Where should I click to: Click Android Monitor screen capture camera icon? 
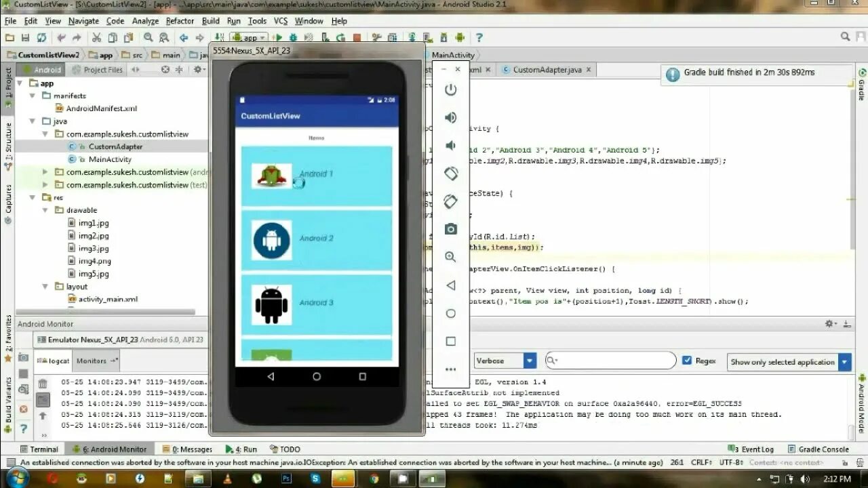point(23,357)
